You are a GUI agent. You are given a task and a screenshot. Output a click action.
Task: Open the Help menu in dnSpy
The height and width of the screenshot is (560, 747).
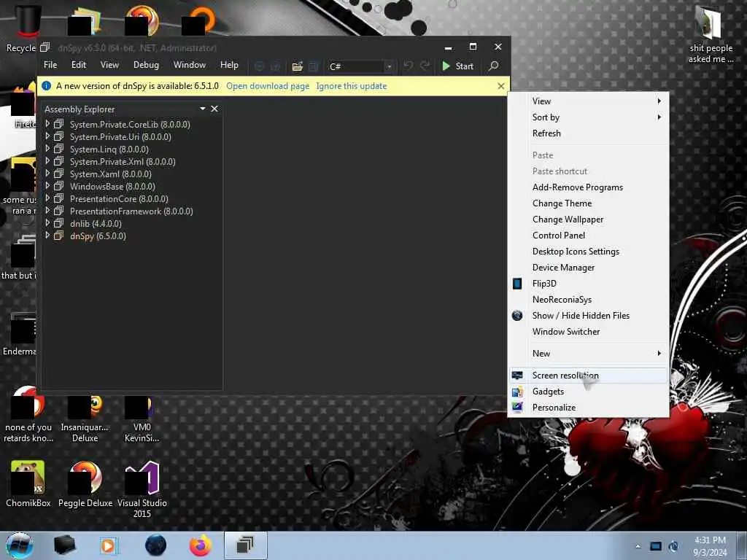coord(229,65)
